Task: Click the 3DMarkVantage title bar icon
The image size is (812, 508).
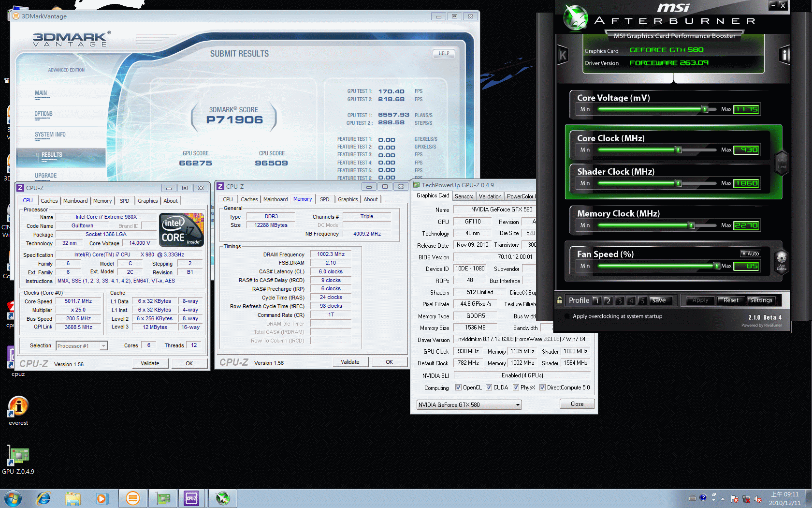Action: tap(16, 16)
